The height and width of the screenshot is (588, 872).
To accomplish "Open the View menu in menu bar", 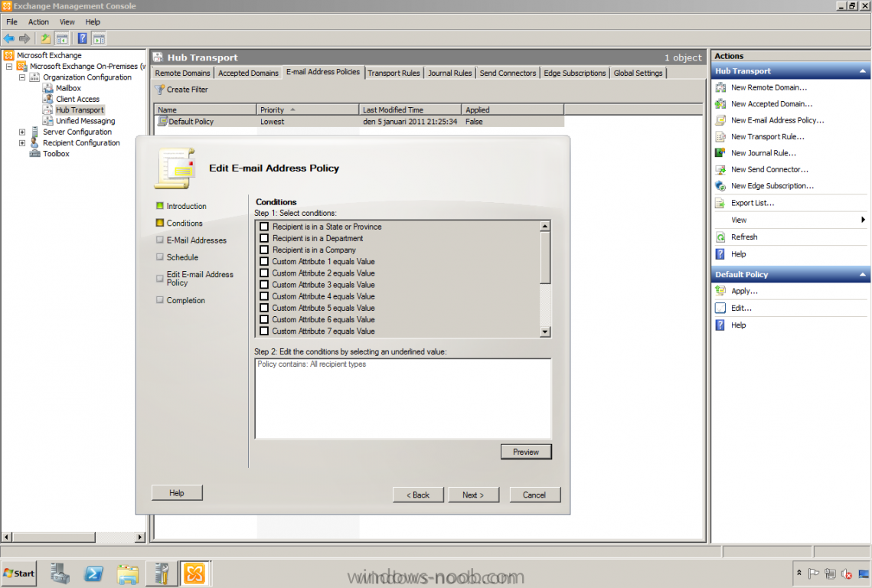I will click(x=67, y=21).
